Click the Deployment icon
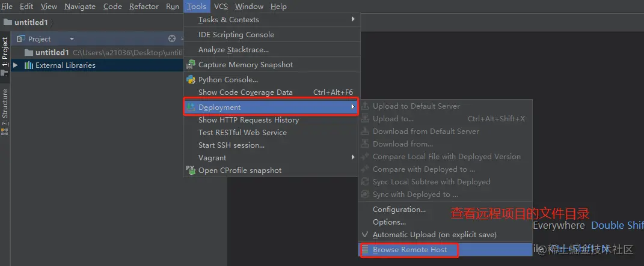Screen dimensions: 644x266 (x=191, y=107)
